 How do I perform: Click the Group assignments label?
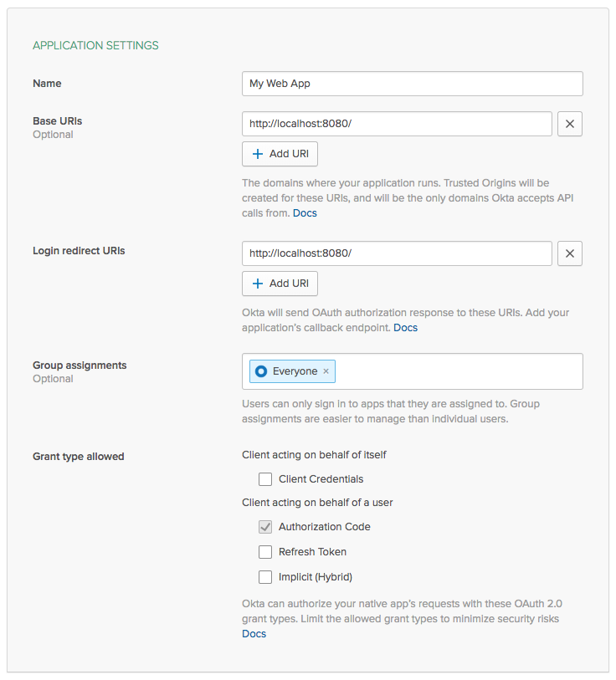point(80,366)
